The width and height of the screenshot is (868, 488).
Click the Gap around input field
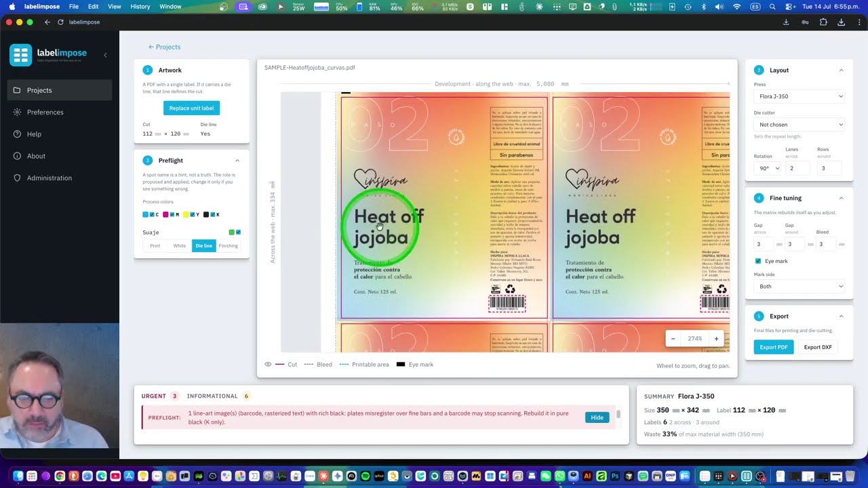pos(795,244)
